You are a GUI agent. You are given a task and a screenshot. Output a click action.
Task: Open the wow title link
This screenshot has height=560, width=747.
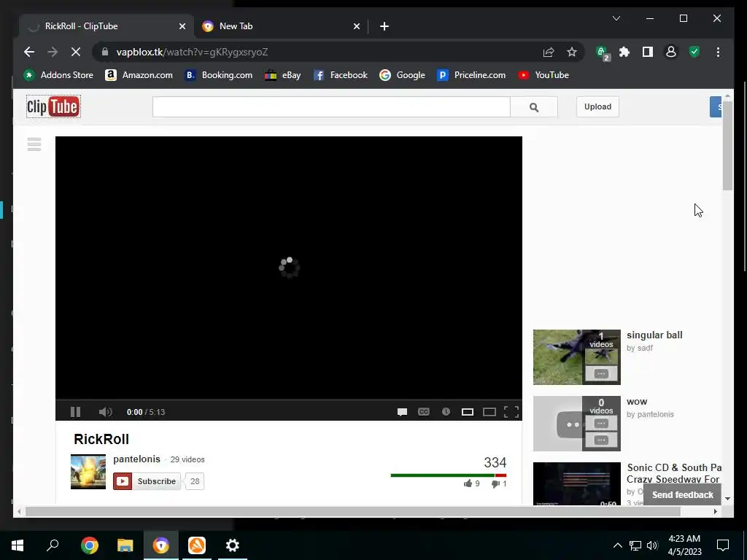tap(637, 402)
